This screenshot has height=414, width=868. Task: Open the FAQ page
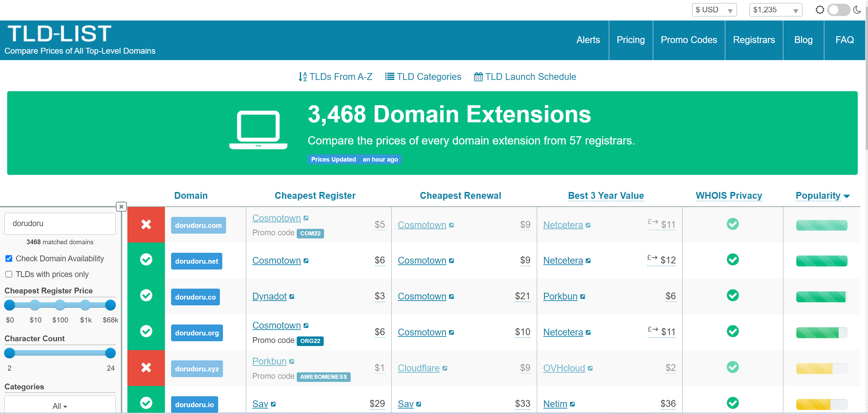click(845, 40)
